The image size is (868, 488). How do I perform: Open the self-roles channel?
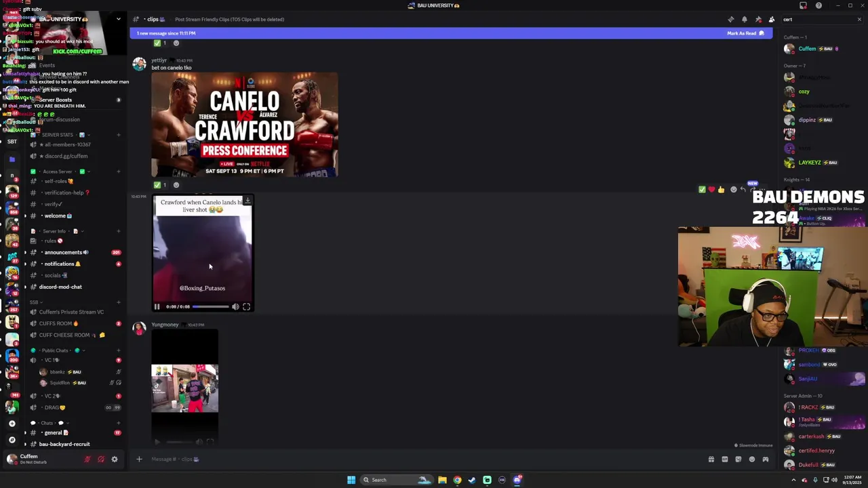(x=75, y=181)
